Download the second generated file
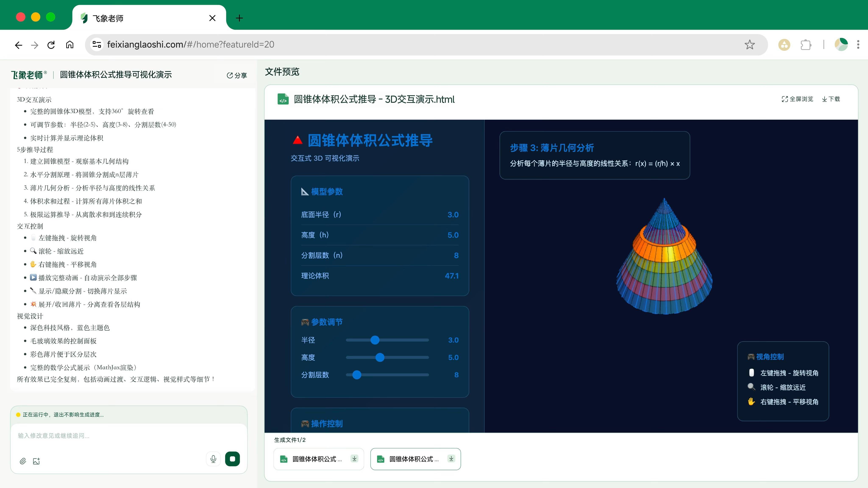The height and width of the screenshot is (488, 868). point(451,458)
